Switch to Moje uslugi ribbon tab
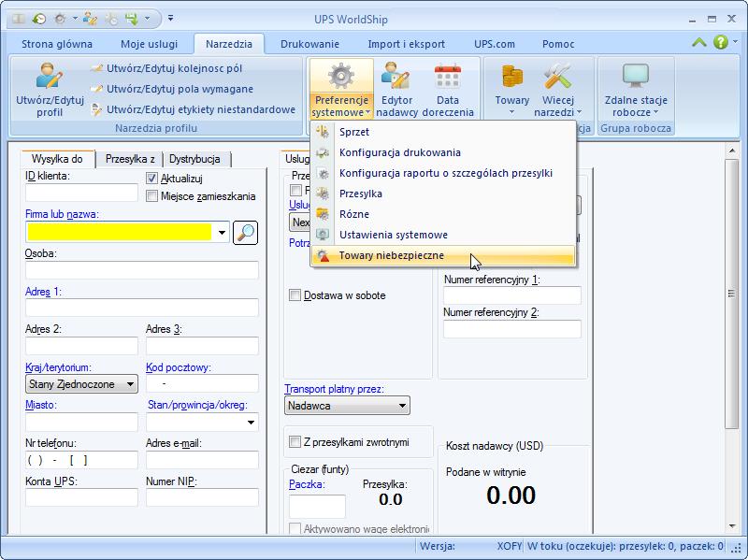Image resolution: width=748 pixels, height=560 pixels. click(x=149, y=44)
